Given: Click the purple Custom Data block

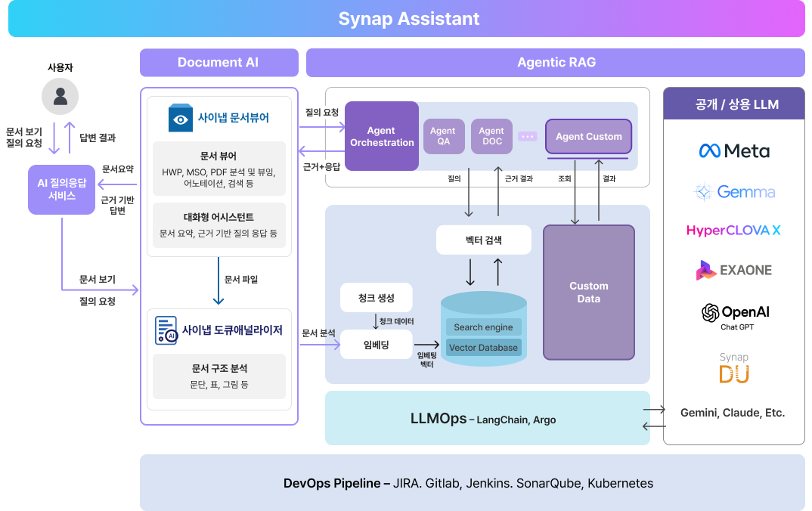Looking at the screenshot, I should 588,292.
